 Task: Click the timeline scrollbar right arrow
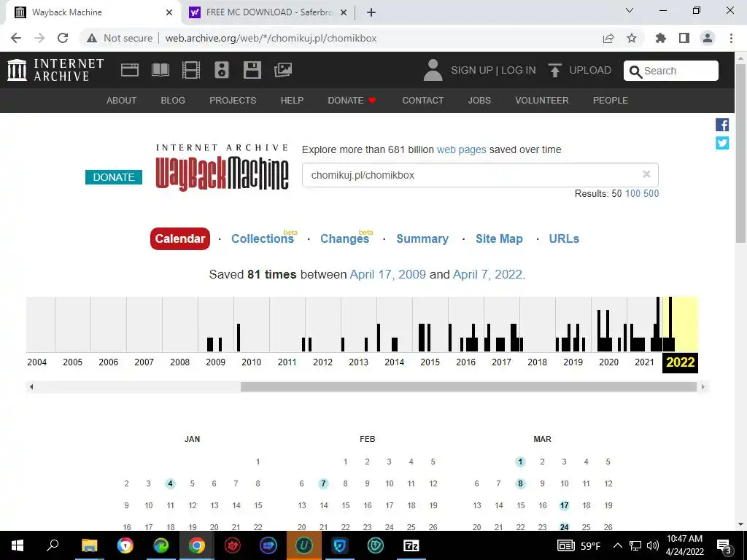[703, 386]
